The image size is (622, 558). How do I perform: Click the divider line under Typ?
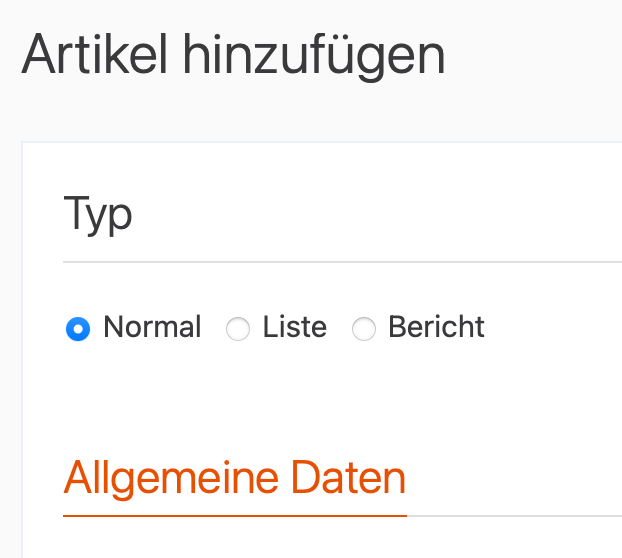[x=340, y=262]
